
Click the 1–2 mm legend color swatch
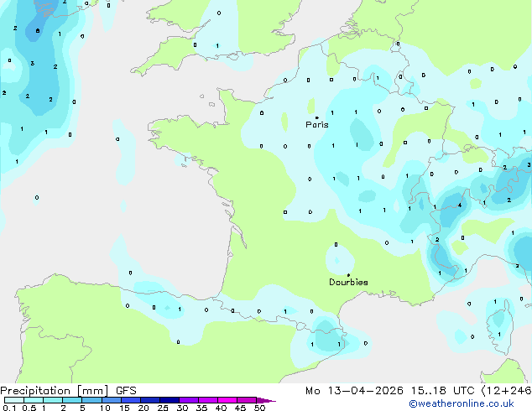[53, 400]
